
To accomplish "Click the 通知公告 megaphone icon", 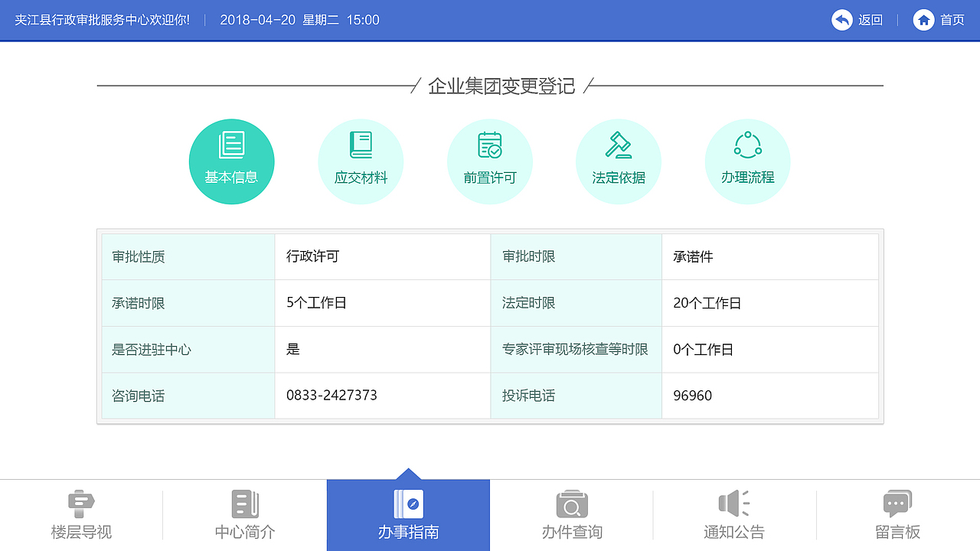I will point(734,504).
